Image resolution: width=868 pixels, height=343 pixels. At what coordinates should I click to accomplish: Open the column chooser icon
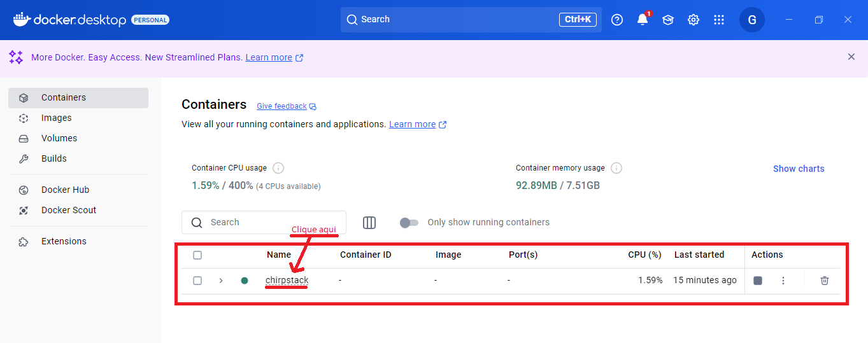(x=369, y=222)
